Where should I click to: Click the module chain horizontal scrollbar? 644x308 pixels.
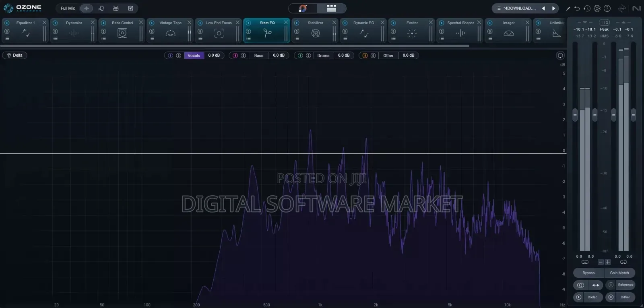click(x=235, y=46)
